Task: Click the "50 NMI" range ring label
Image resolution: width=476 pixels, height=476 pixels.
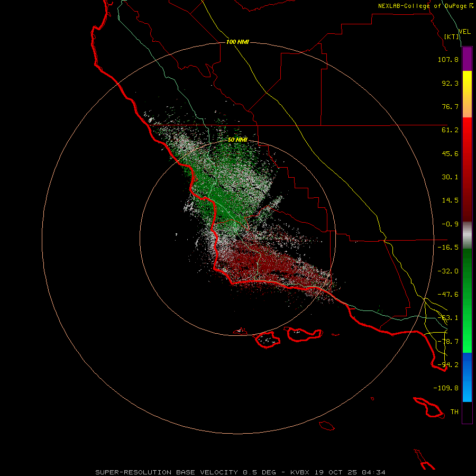Action: point(237,140)
